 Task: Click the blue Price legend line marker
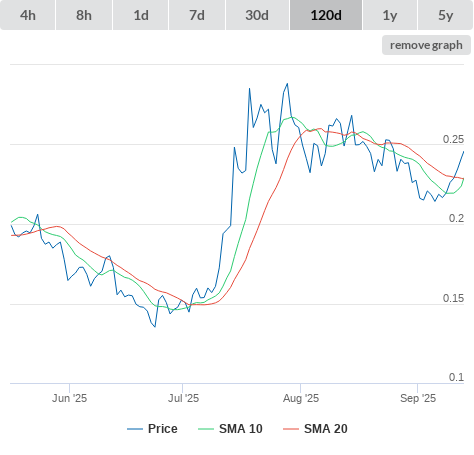(135, 429)
